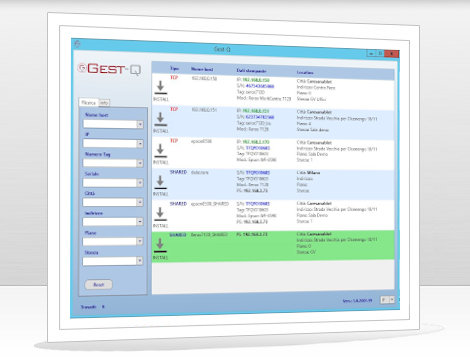
Task: Click the green IP 192.168.0.150 value
Action: click(x=256, y=80)
